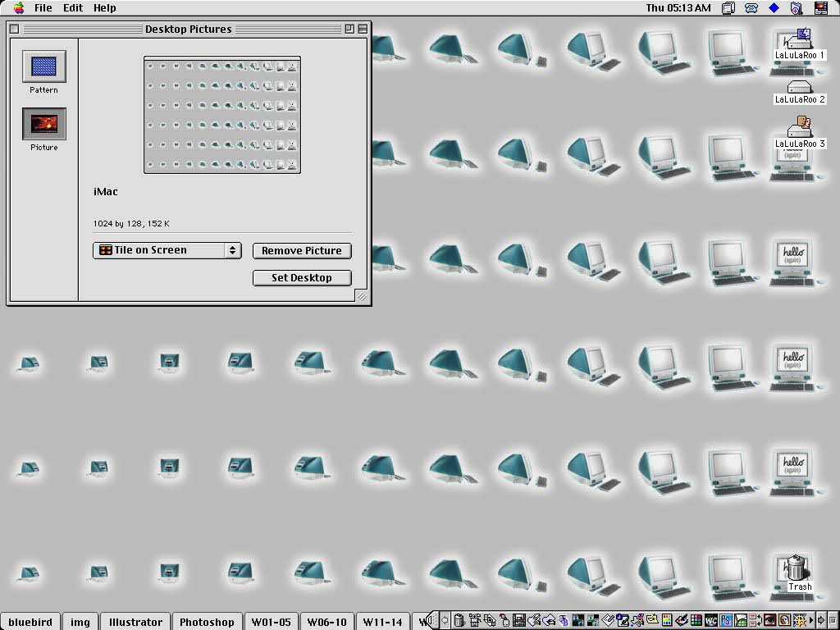Select the LaLuLaRoo 1 disk icon
This screenshot has height=630, width=840.
(x=799, y=44)
